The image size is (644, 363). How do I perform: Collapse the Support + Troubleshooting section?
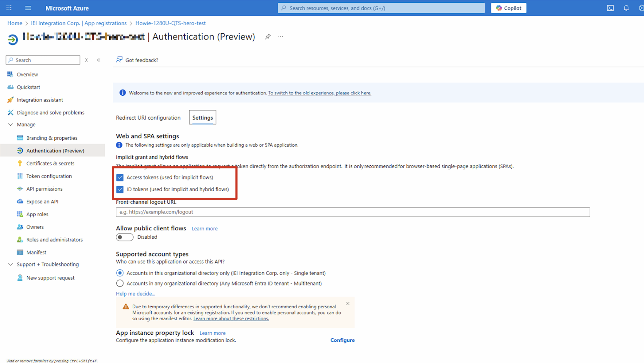click(x=10, y=264)
